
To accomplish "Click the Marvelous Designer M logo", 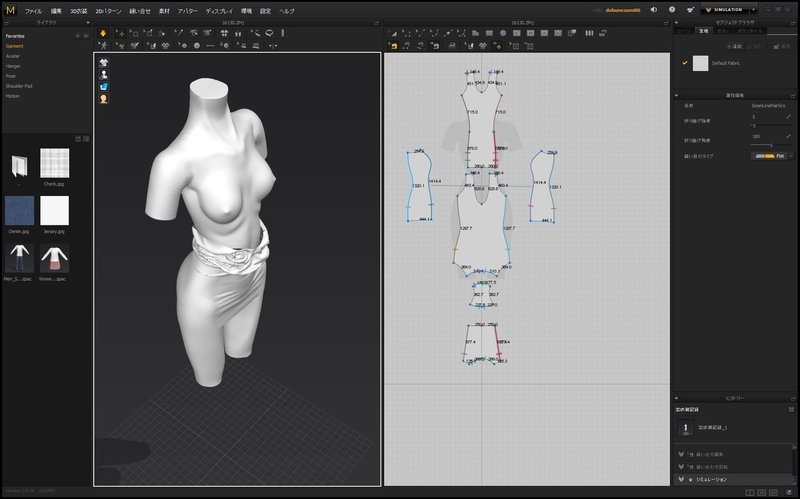I will pos(10,10).
